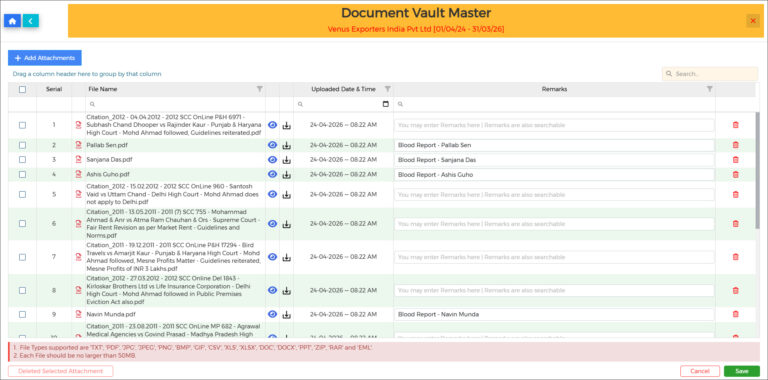Click Deleted Selected Attachment button

(60, 371)
